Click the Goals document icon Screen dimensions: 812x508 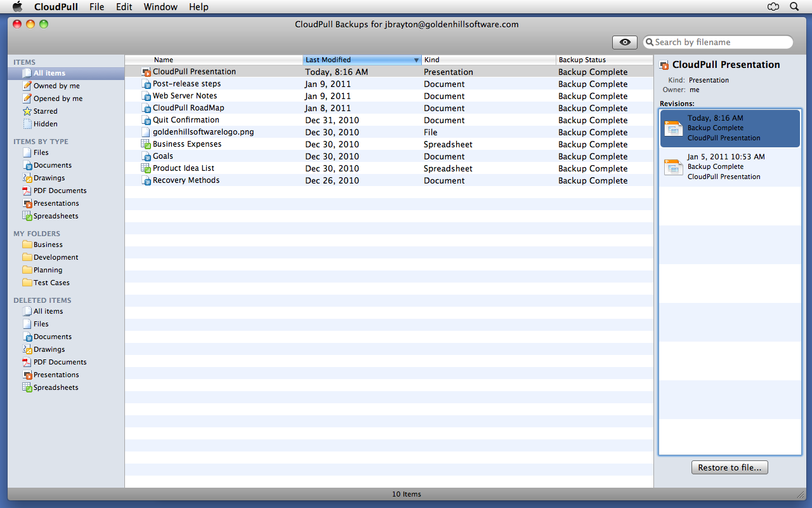[147, 156]
